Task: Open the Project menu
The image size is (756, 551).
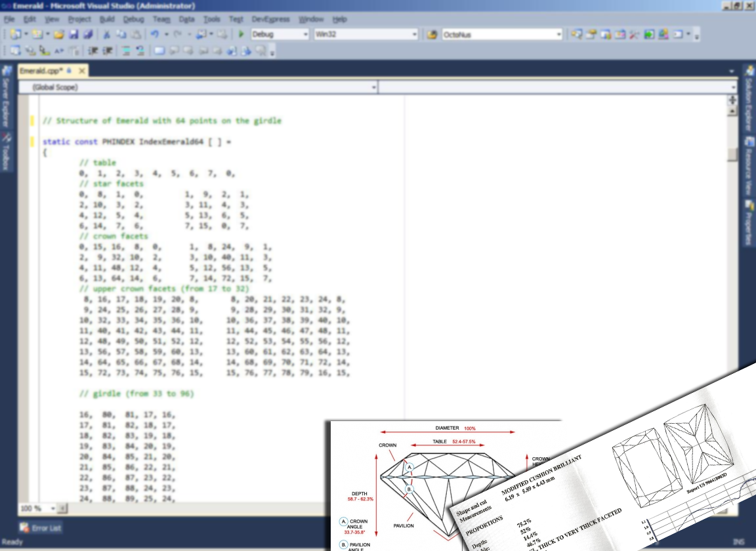Action: 79,19
